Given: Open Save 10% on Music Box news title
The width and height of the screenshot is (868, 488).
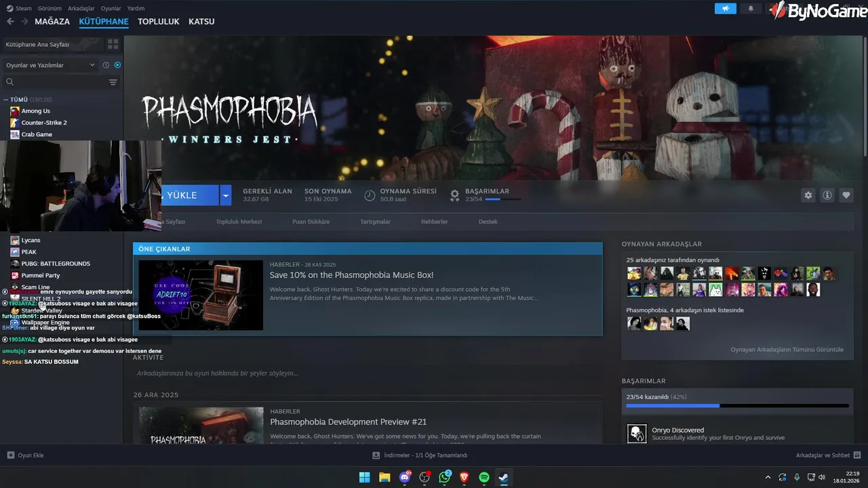Looking at the screenshot, I should [x=351, y=275].
